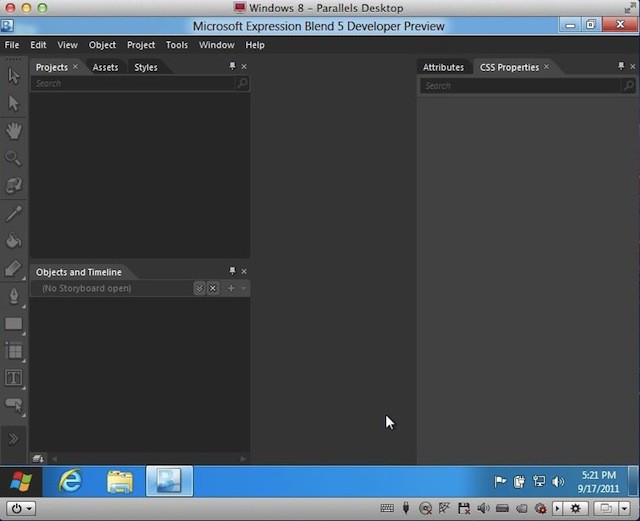The image size is (640, 521).
Task: Open the Parallels power button dropdown
Action: pyautogui.click(x=20, y=508)
